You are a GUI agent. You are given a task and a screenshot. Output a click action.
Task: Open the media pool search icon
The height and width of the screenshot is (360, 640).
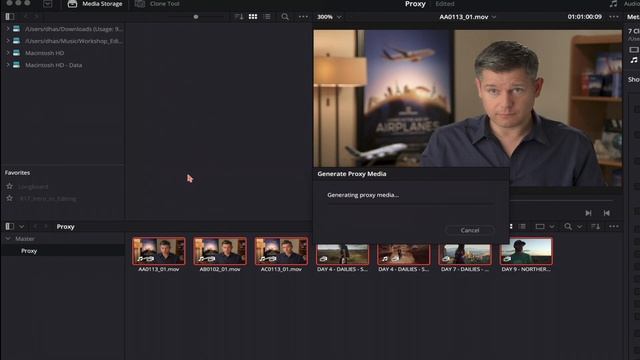coord(568,227)
